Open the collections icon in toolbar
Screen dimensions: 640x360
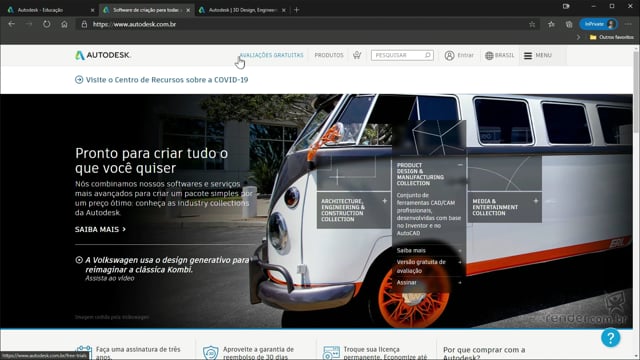click(x=569, y=24)
